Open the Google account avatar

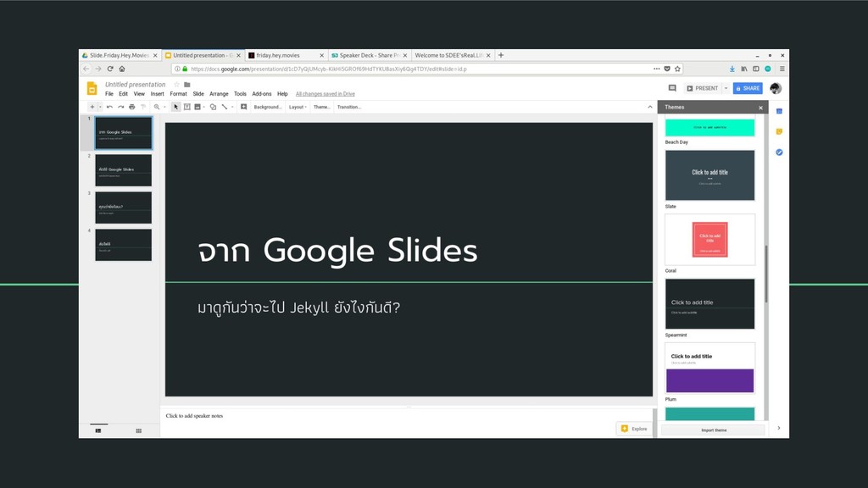tap(776, 88)
